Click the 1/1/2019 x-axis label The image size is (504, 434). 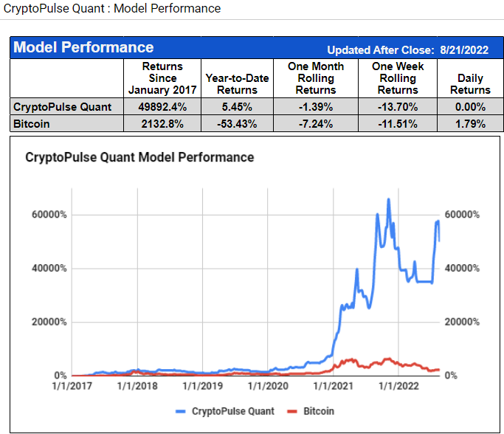point(202,386)
